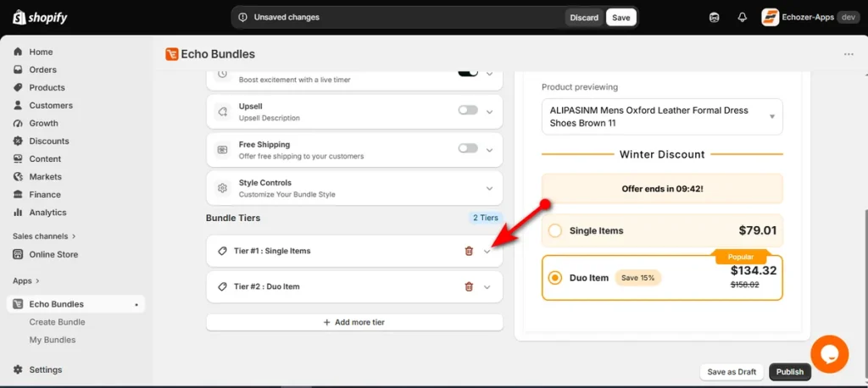Expand the live timer section chevron
Image resolution: width=868 pixels, height=388 pixels.
coord(489,73)
